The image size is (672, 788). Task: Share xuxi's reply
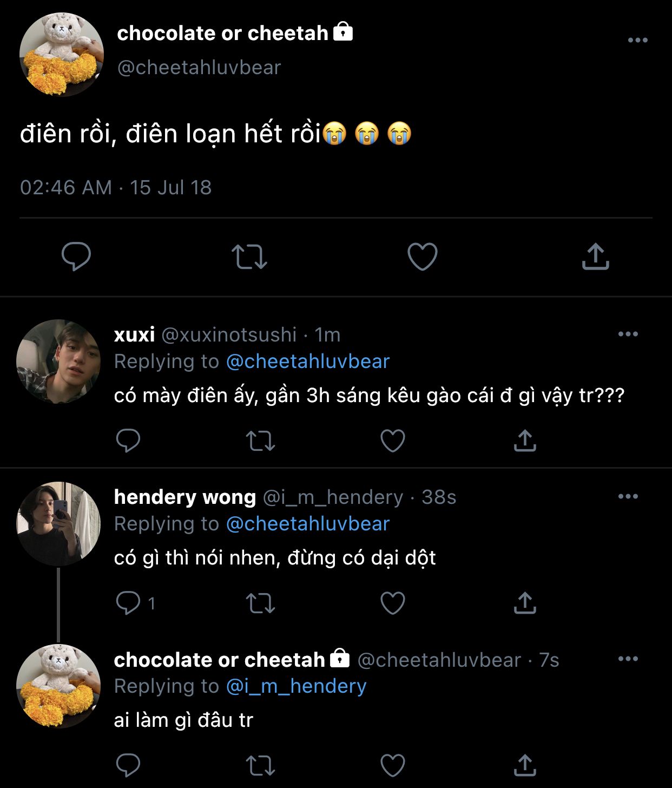point(524,441)
